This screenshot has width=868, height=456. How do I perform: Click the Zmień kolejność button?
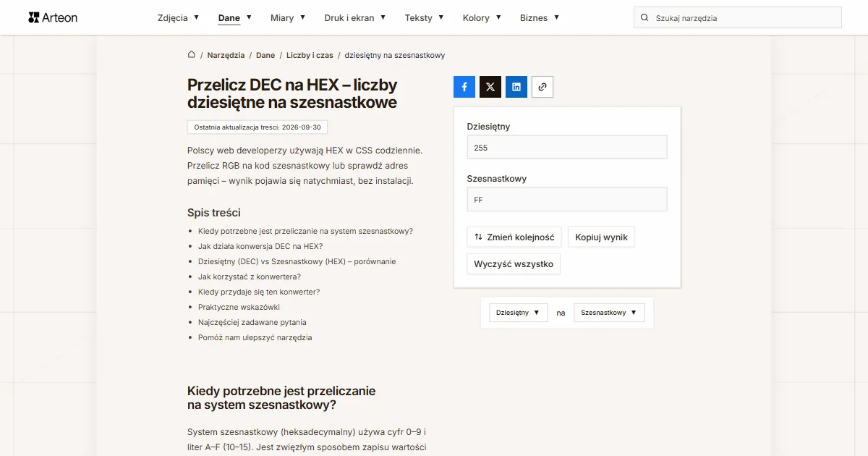pyautogui.click(x=514, y=237)
